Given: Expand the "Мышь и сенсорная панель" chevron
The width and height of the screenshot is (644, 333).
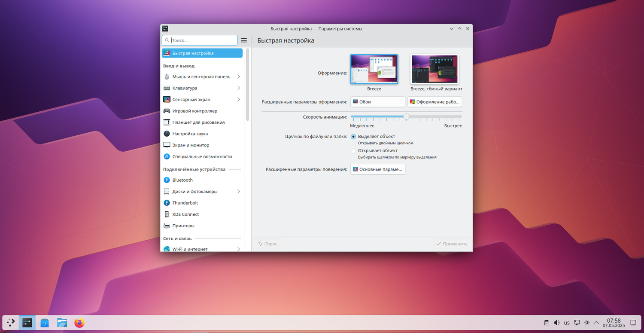Looking at the screenshot, I should [239, 76].
